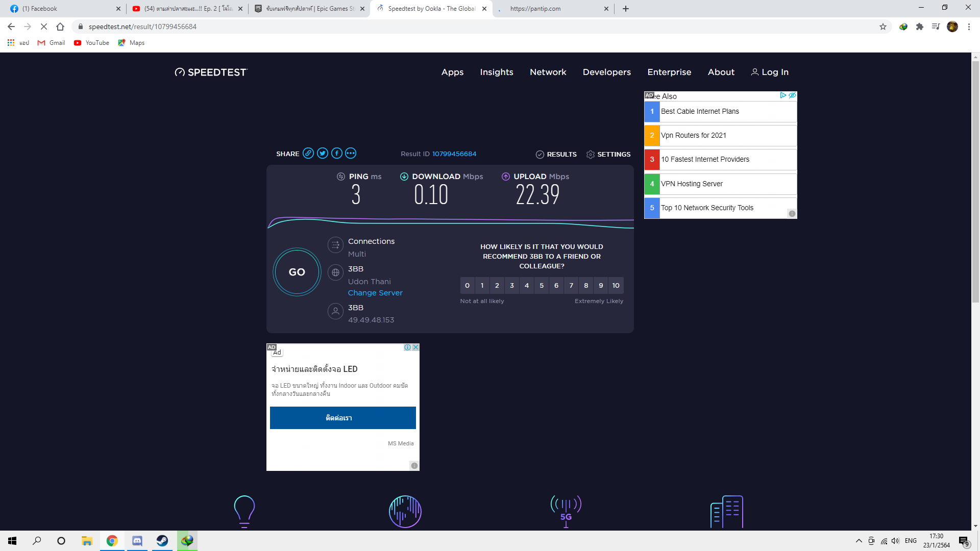Copy result link via share link icon
Viewport: 980px width, 551px height.
coord(308,153)
